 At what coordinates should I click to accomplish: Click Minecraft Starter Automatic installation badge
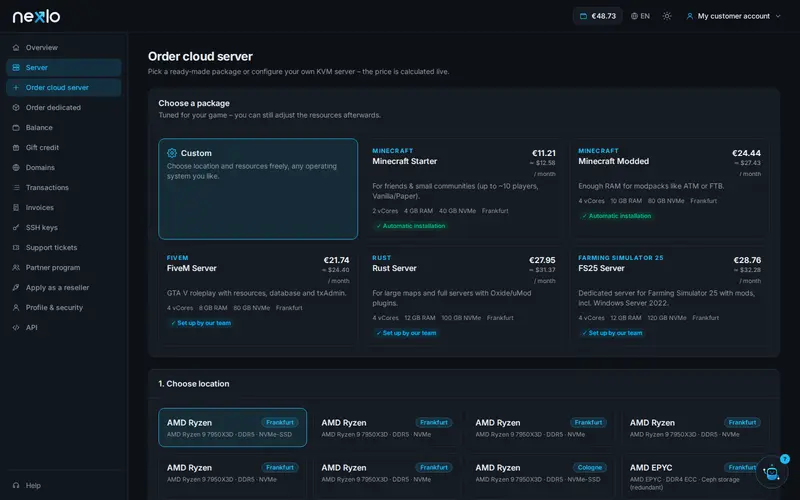pos(411,226)
